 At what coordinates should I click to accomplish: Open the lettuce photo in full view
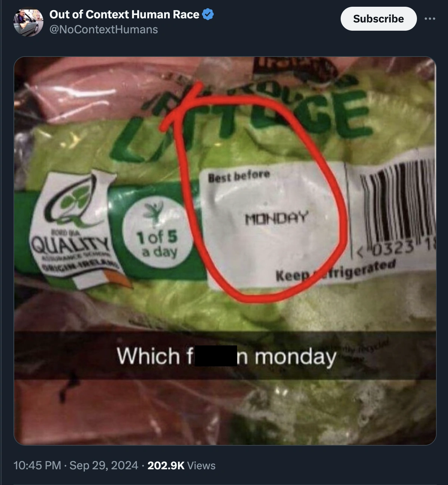pos(225,251)
